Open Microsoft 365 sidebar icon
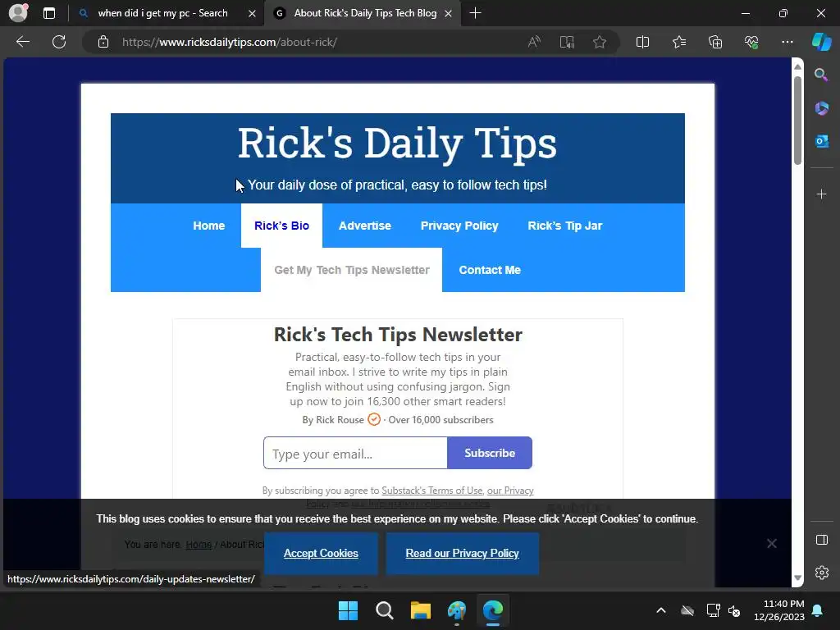This screenshot has width=840, height=630. (x=821, y=108)
